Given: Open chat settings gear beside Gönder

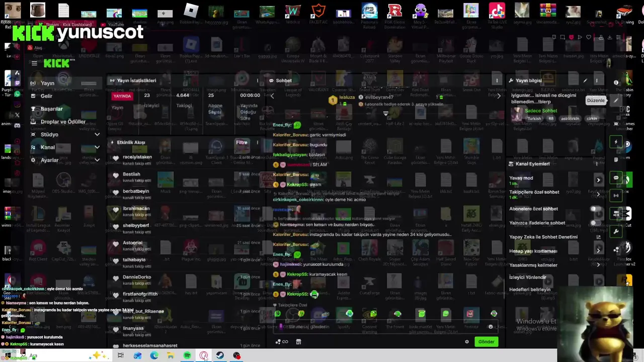Looking at the screenshot, I should (x=467, y=342).
